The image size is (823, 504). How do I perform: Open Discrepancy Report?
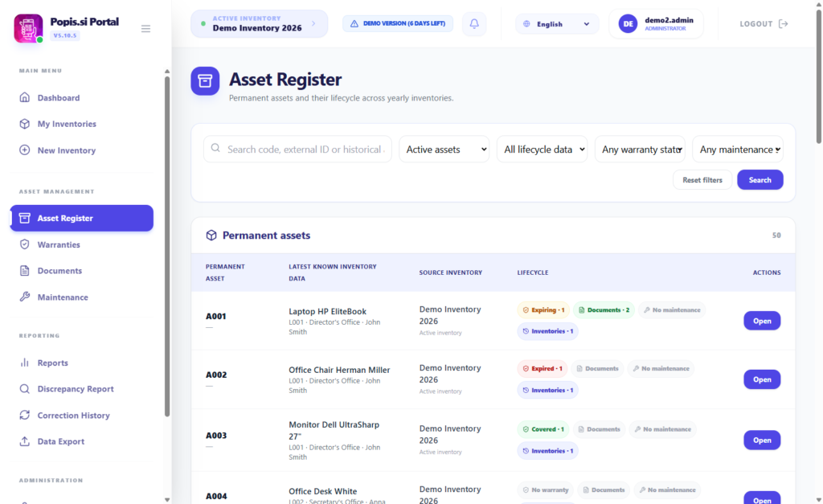82,389
